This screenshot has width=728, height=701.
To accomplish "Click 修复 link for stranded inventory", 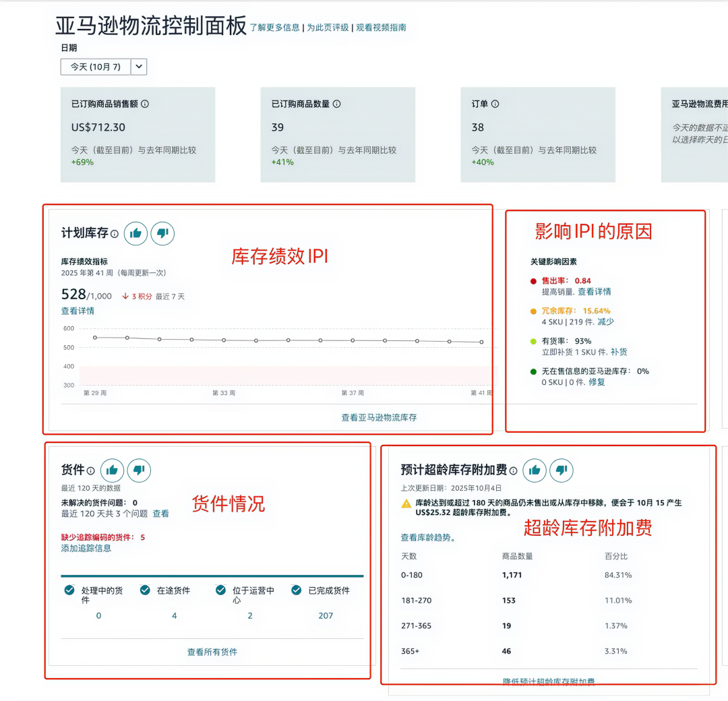I will click(597, 382).
